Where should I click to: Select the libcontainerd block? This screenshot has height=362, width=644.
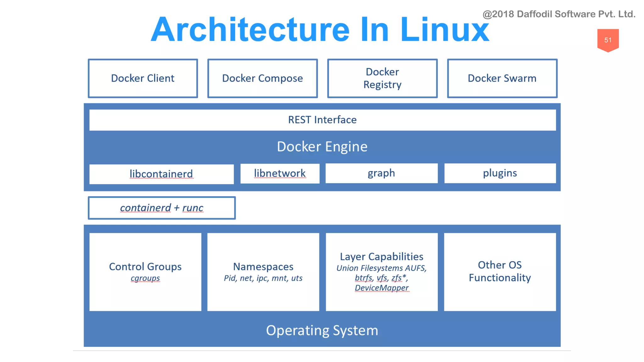[161, 174]
